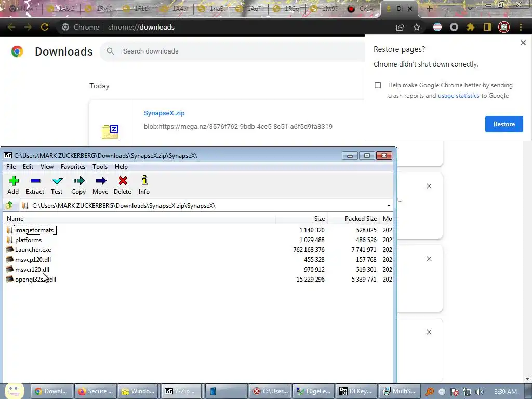Switch to Chrome Downloads taskbar button
532x399 pixels.
52,391
